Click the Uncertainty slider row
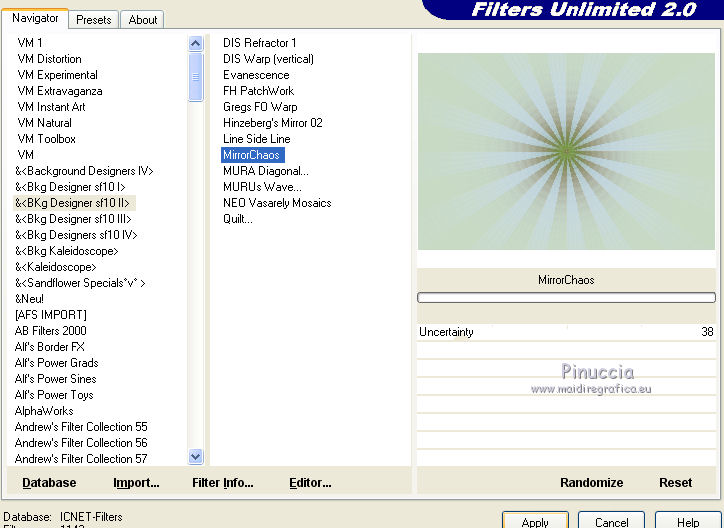Image resolution: width=724 pixels, height=528 pixels. [566, 332]
